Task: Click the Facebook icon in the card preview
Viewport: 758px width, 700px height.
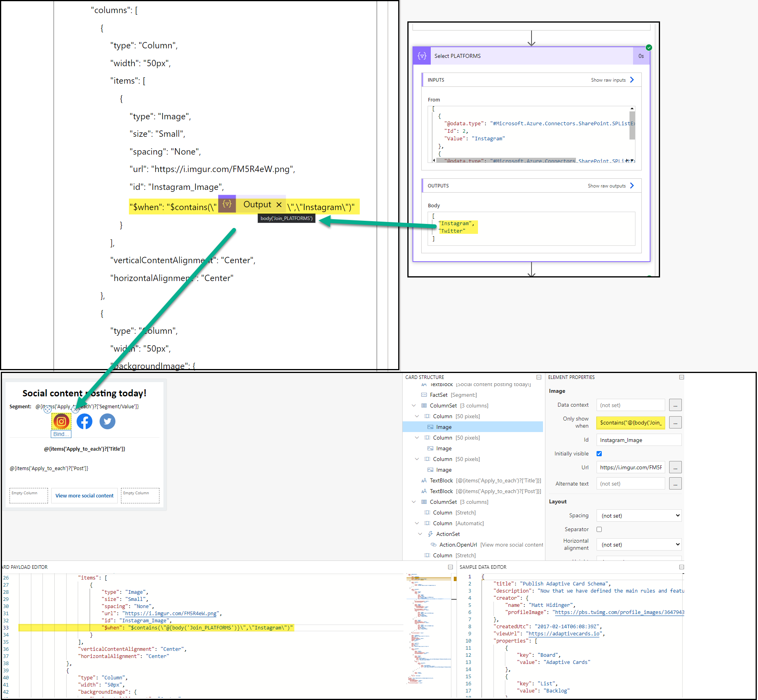Action: point(84,421)
